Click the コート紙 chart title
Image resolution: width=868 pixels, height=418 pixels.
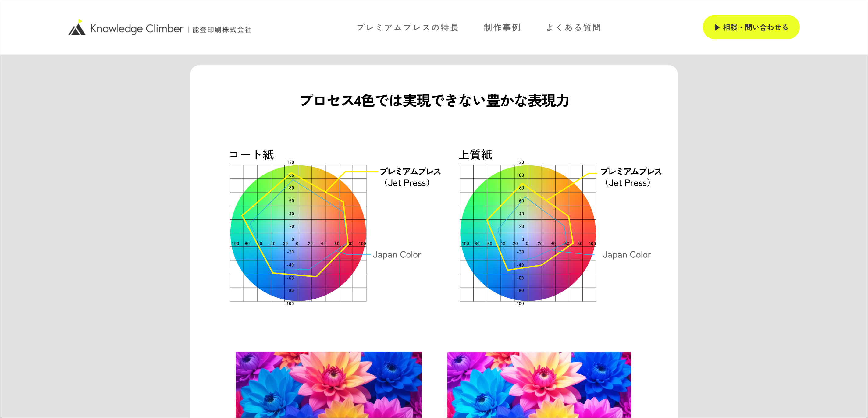(251, 154)
